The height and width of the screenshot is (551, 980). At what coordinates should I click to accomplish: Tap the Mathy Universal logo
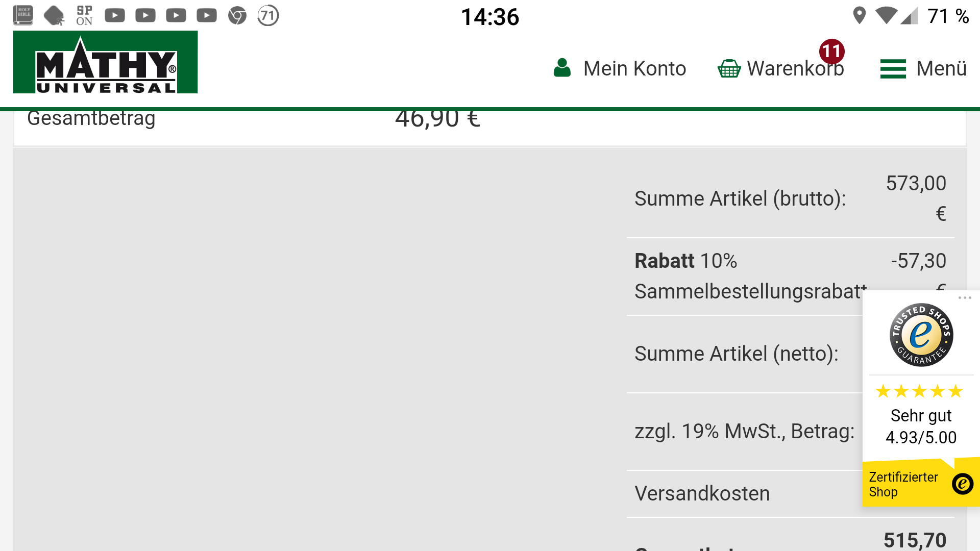click(x=105, y=62)
